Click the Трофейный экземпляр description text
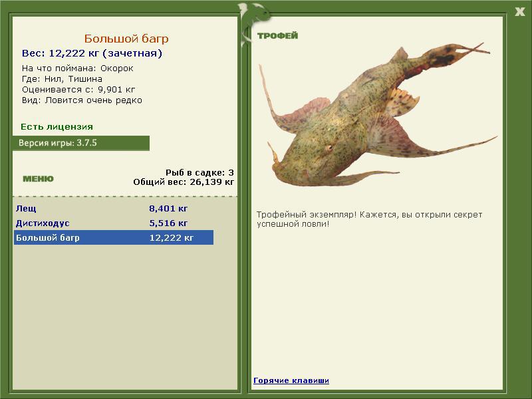The height and width of the screenshot is (399, 532). (369, 219)
